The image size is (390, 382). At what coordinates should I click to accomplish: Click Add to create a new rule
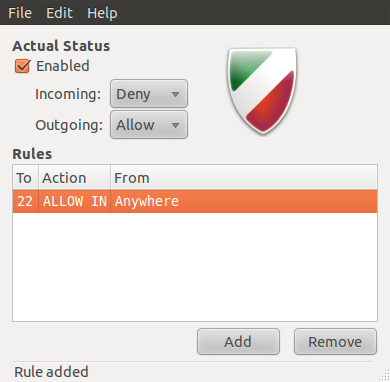click(238, 342)
